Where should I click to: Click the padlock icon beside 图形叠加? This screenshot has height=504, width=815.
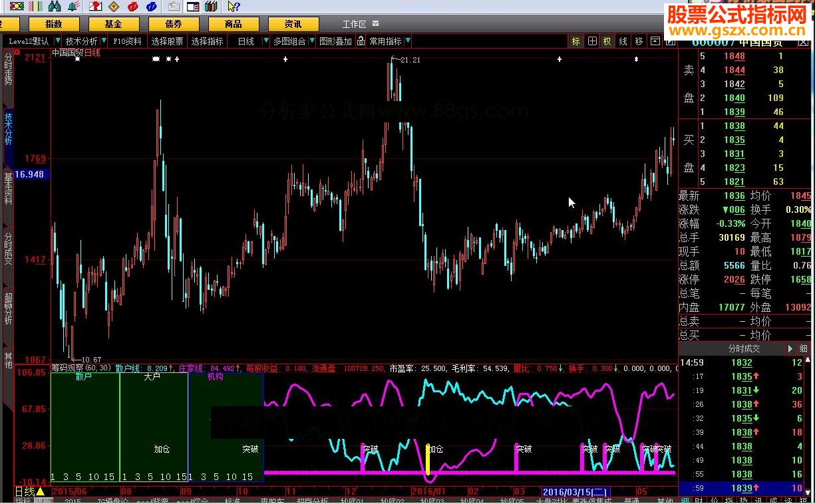[x=361, y=41]
